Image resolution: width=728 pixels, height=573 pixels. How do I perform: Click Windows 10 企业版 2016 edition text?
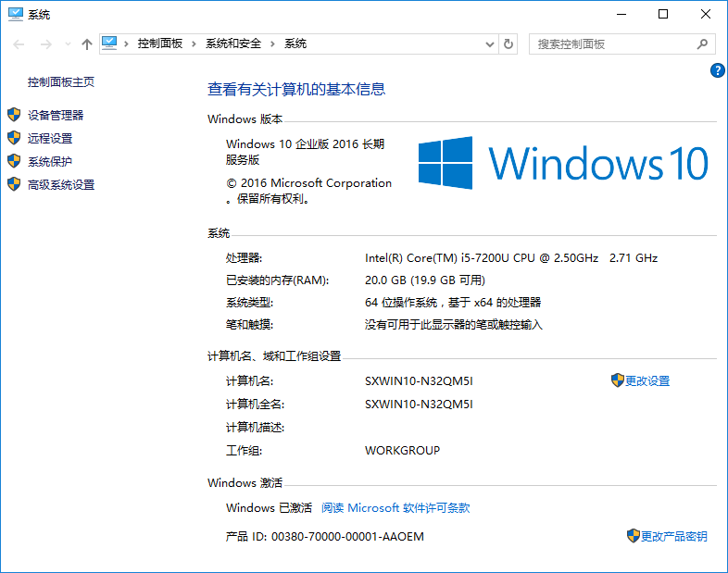(x=305, y=152)
